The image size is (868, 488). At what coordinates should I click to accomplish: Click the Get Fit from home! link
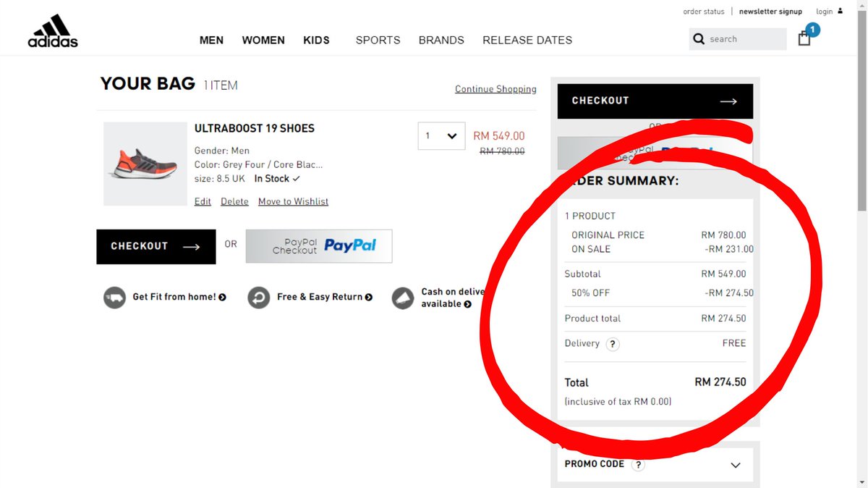[x=179, y=297]
